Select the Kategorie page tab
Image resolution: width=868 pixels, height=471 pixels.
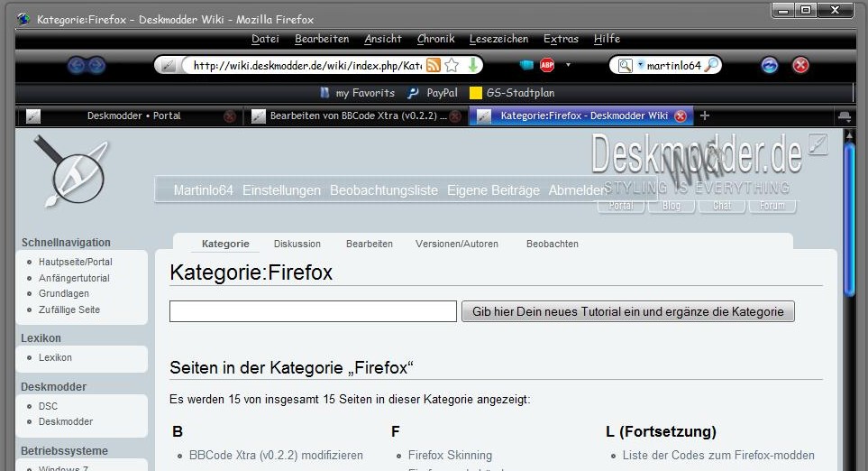click(225, 244)
